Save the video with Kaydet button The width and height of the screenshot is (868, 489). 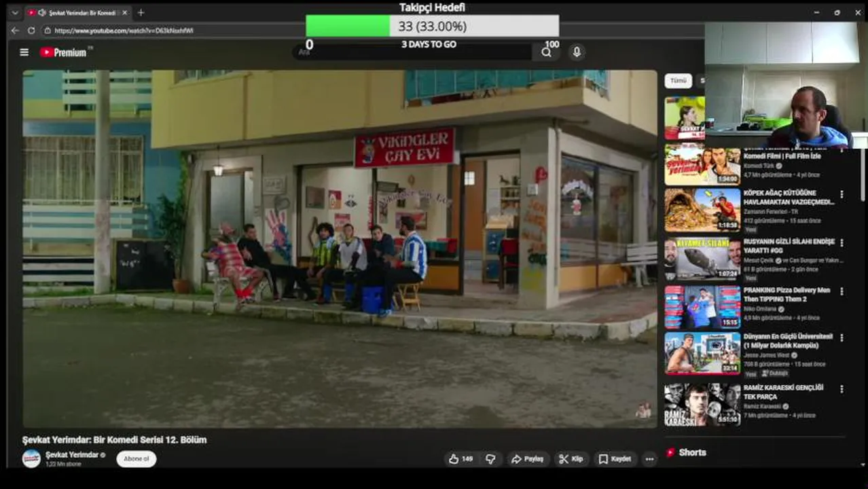coord(615,459)
